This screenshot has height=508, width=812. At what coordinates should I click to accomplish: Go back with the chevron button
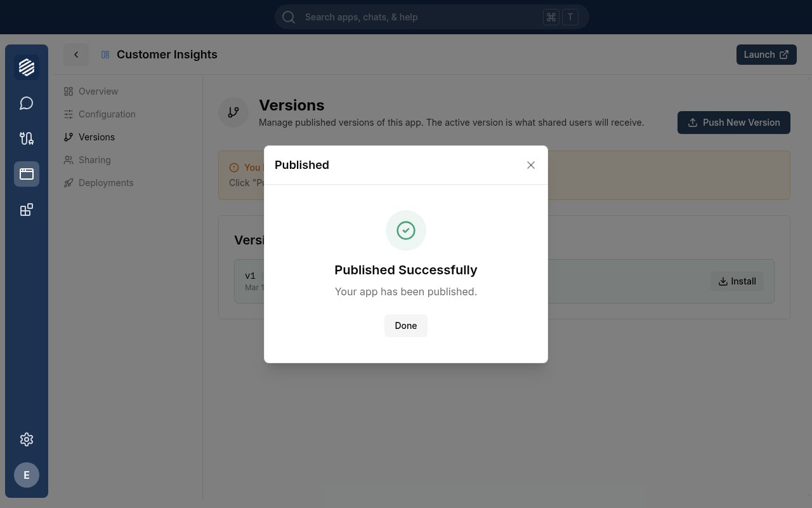tap(76, 55)
